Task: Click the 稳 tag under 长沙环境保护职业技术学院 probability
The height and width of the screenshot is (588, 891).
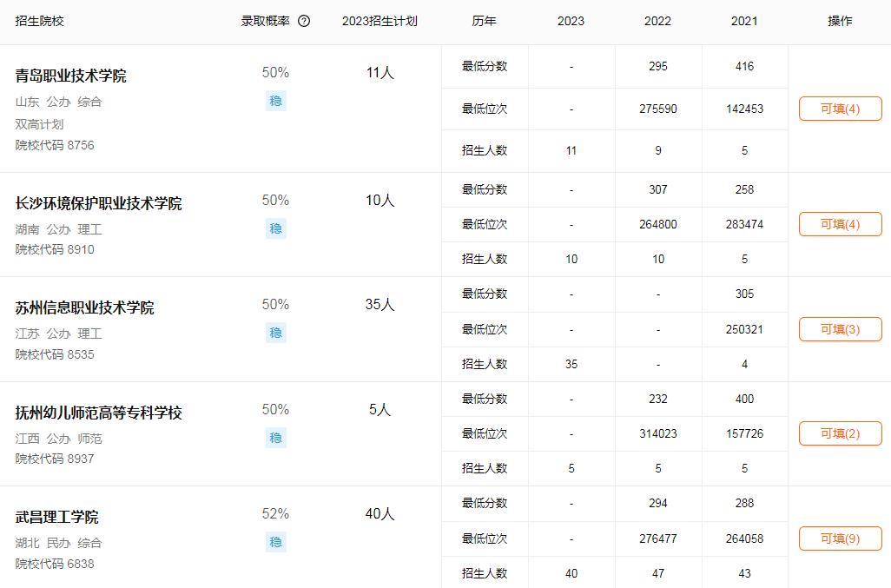Action: click(x=275, y=228)
